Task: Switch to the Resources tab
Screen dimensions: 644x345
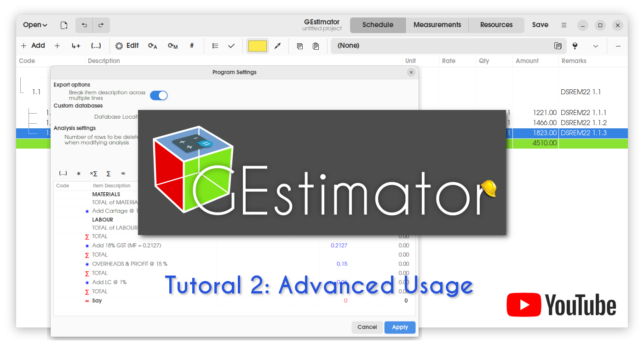Action: coord(496,25)
